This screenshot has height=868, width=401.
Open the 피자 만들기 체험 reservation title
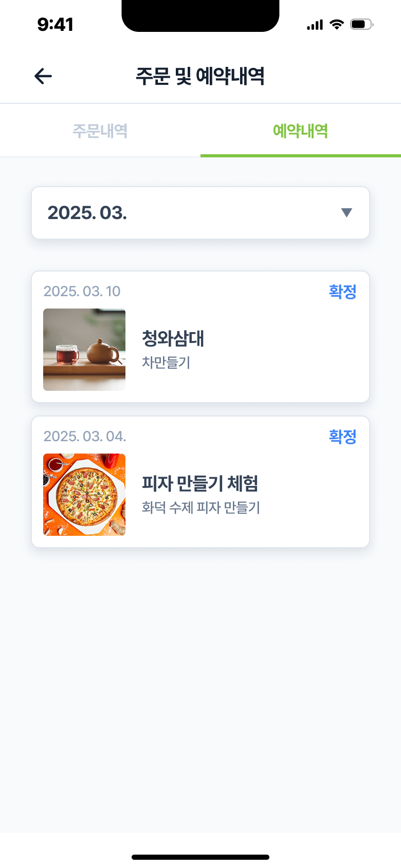point(200,483)
